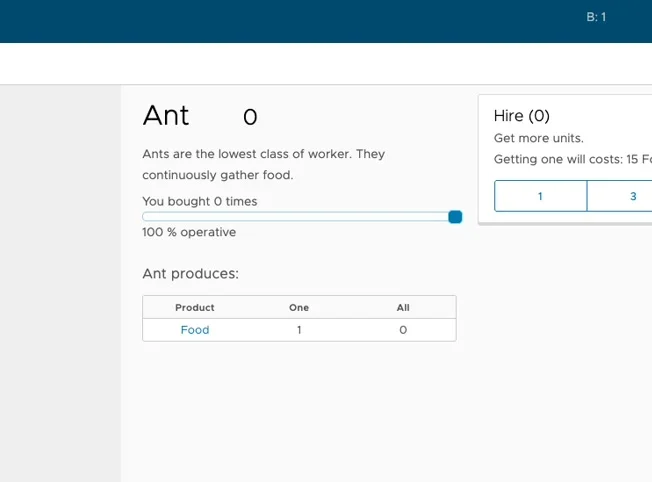Click the middle of the operative slider track
The width and height of the screenshot is (652, 482).
point(300,217)
